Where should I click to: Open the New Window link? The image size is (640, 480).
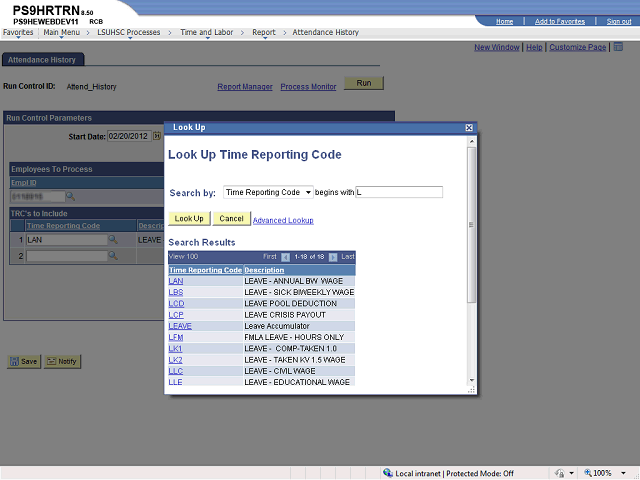click(497, 47)
